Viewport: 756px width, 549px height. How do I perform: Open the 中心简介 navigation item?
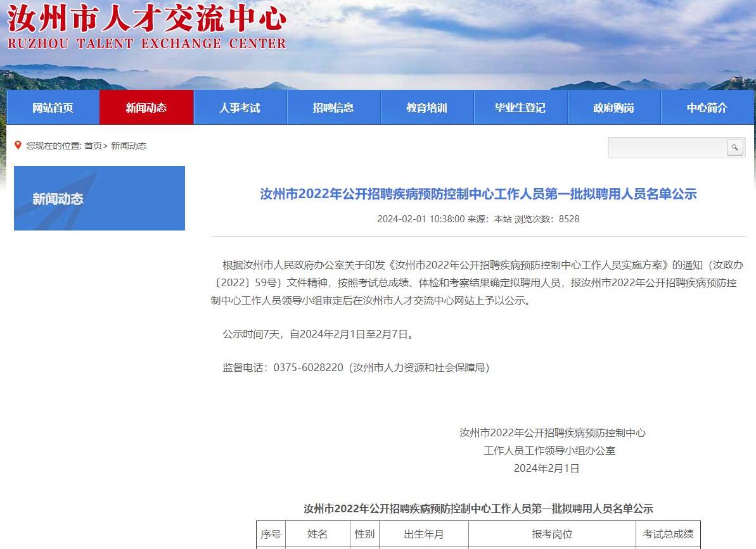point(707,108)
